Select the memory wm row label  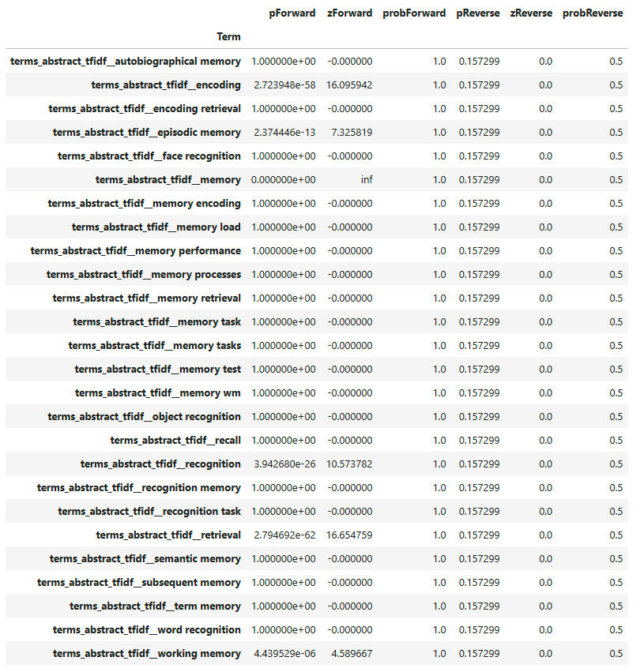158,393
